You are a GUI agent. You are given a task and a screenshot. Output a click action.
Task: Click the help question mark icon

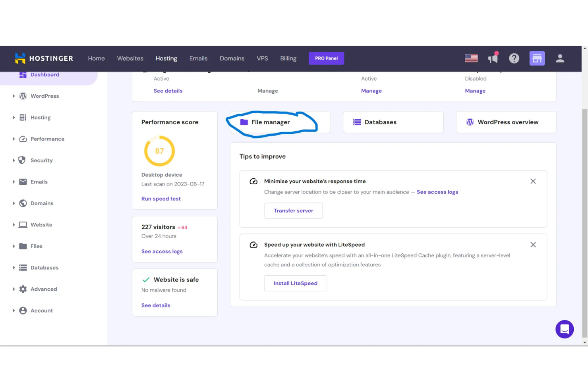point(514,58)
